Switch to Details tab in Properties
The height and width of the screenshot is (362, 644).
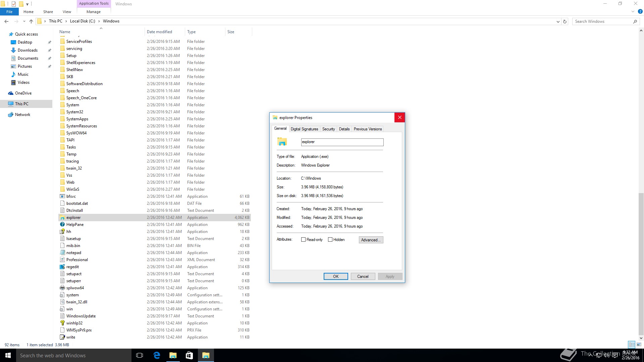tap(344, 129)
